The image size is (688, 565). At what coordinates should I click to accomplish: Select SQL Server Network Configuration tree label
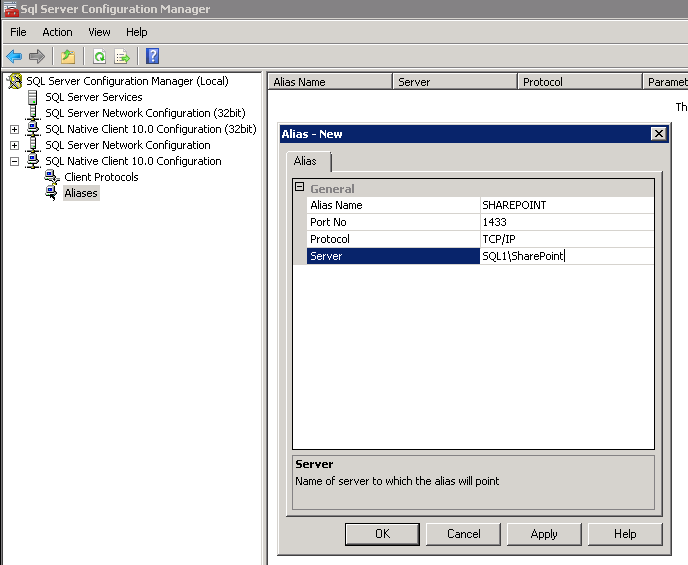(x=128, y=145)
